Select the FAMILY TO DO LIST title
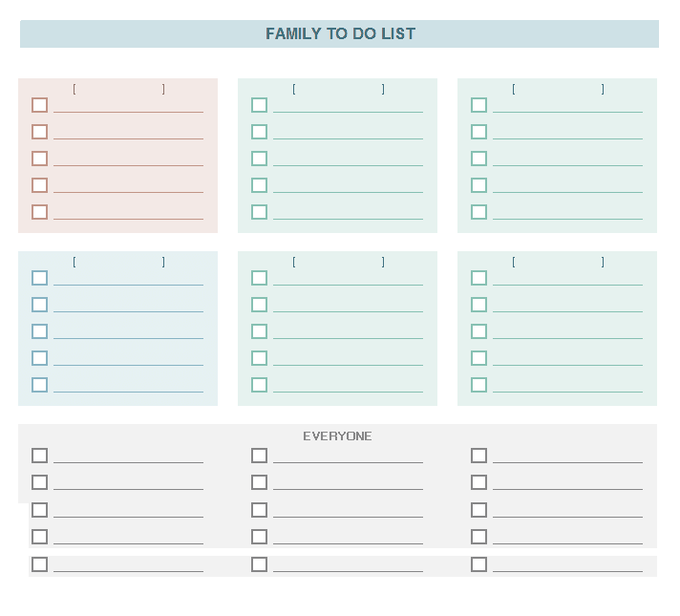 tap(340, 34)
